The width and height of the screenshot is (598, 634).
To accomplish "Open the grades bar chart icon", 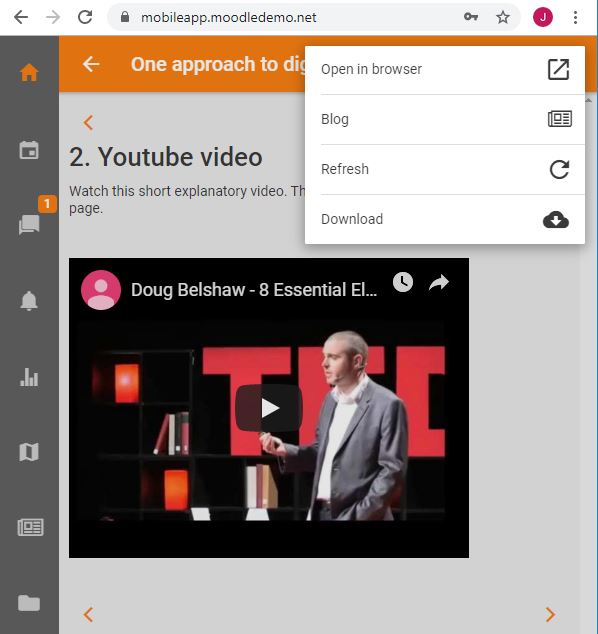I will point(29,377).
